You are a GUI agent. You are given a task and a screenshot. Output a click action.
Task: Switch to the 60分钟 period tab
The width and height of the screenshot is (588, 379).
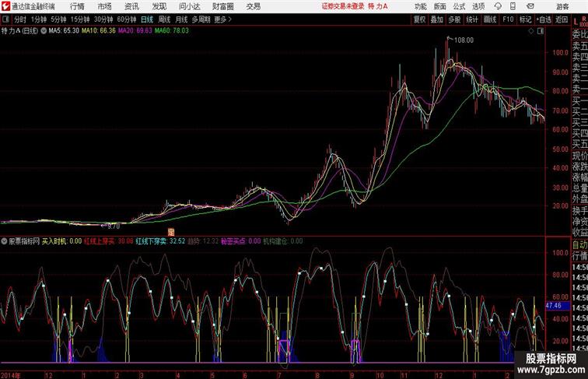pyautogui.click(x=127, y=19)
